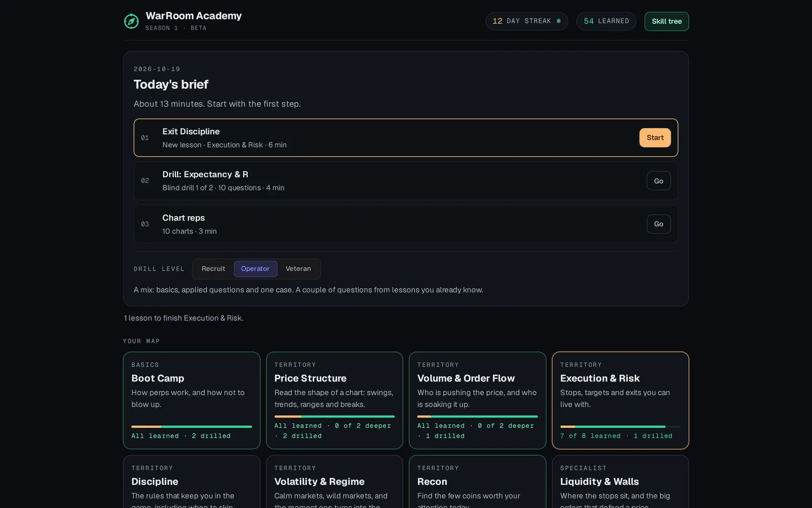This screenshot has height=508, width=812.
Task: Open the Volume & Order Flow territory
Action: (x=478, y=400)
